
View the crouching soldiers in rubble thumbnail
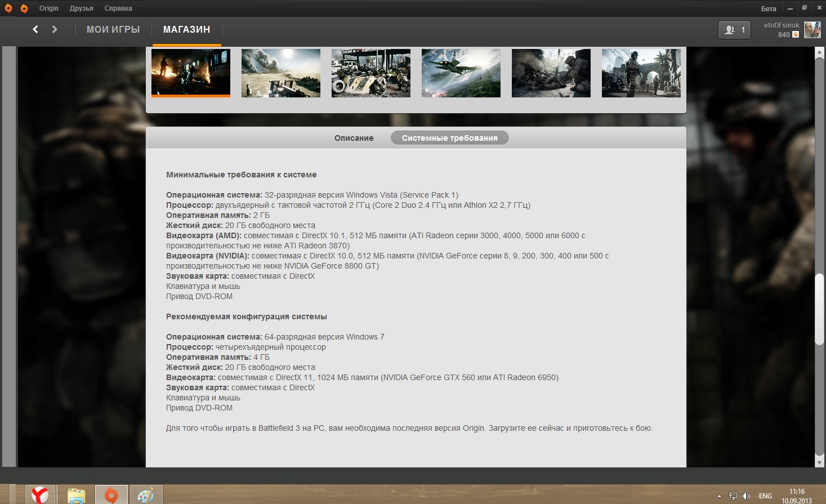pos(551,73)
